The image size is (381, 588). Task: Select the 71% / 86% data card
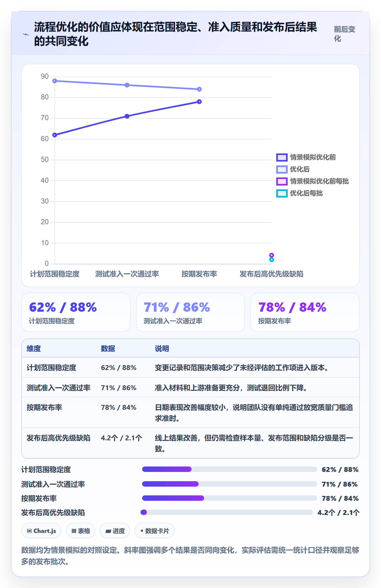[x=190, y=312]
